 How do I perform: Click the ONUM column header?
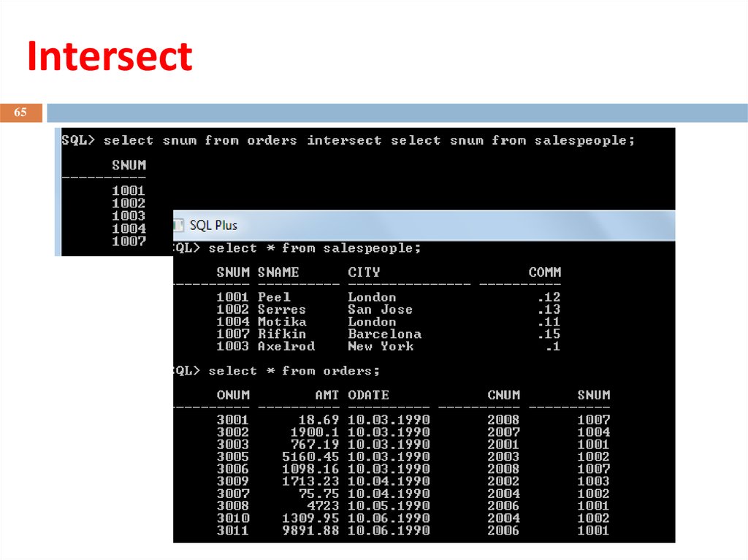[x=233, y=395]
